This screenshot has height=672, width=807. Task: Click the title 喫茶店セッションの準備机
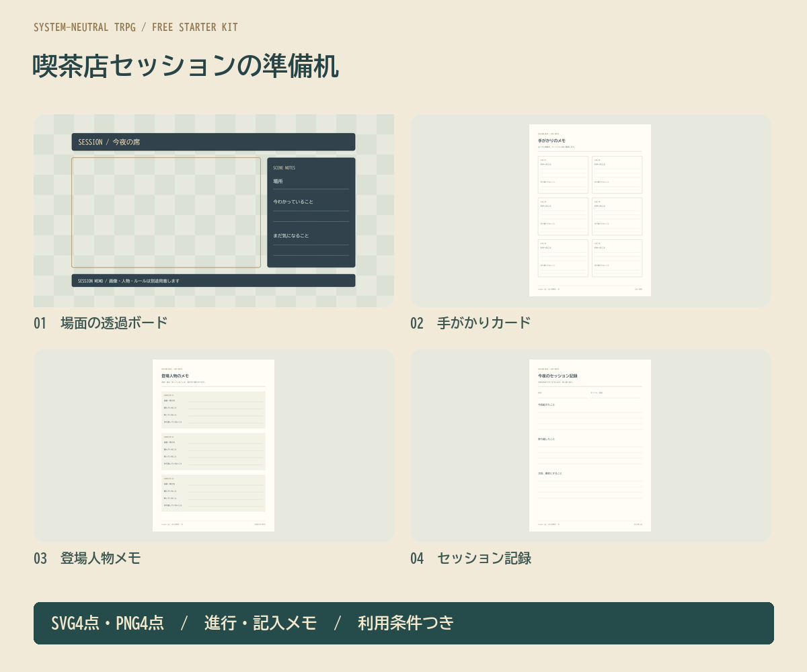[186, 67]
